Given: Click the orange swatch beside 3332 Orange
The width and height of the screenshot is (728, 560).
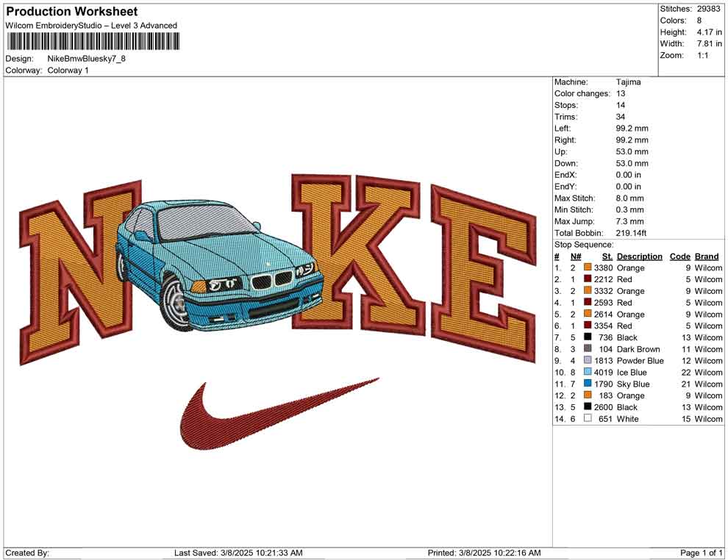Looking at the screenshot, I should (x=588, y=290).
